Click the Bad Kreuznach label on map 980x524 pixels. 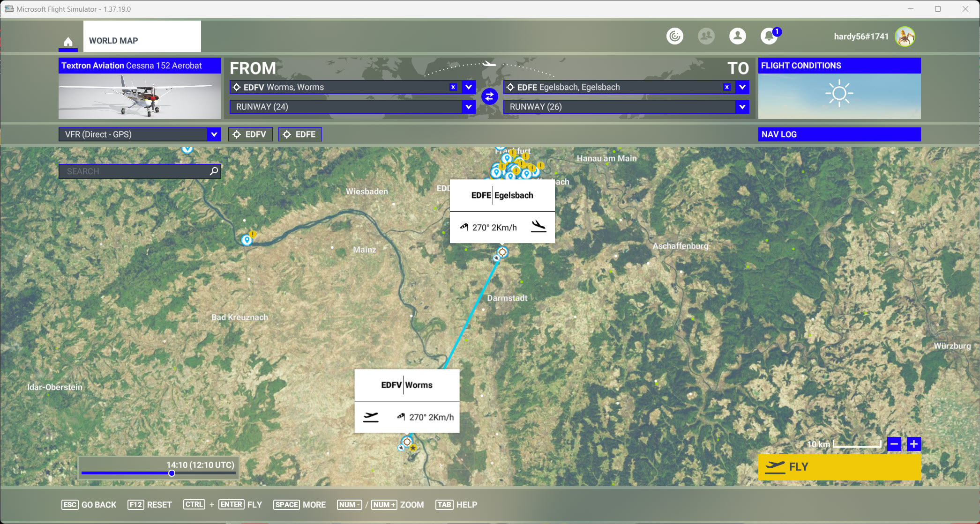coord(239,317)
